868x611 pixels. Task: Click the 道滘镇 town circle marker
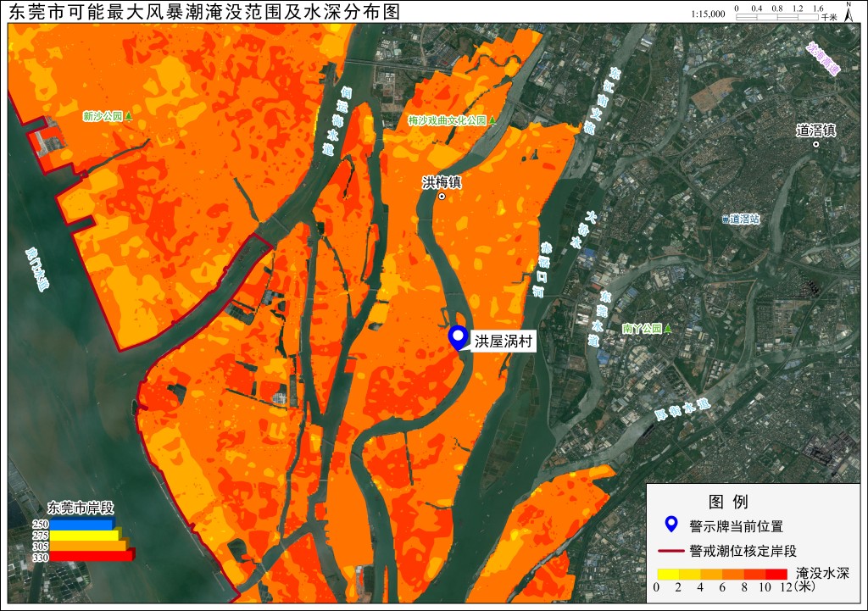(x=815, y=144)
